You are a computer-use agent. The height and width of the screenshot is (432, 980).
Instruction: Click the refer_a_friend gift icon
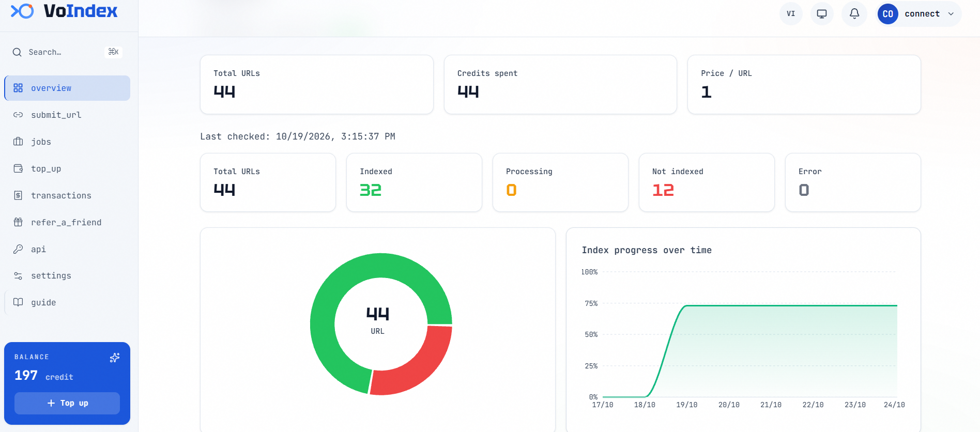(18, 222)
